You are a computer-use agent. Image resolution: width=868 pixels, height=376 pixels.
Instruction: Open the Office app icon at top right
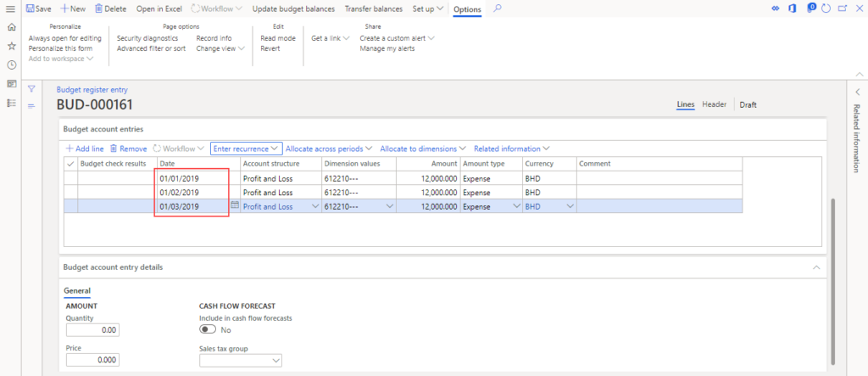[x=793, y=8]
